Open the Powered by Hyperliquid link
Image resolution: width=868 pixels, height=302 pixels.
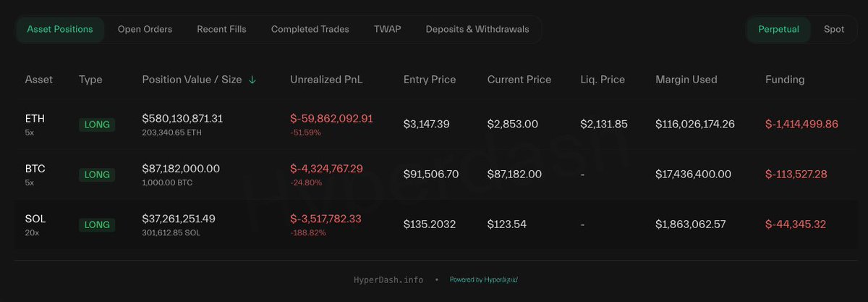pos(484,280)
